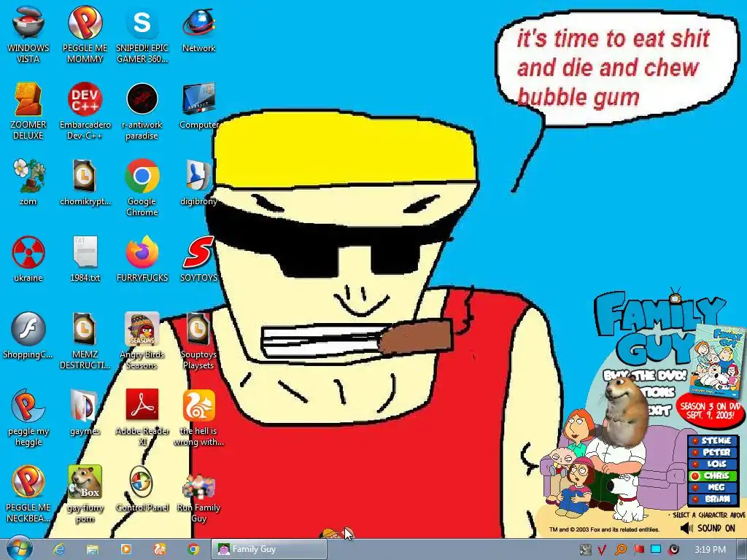747x560 pixels.
Task: Select STEWIE character option
Action: 712,440
